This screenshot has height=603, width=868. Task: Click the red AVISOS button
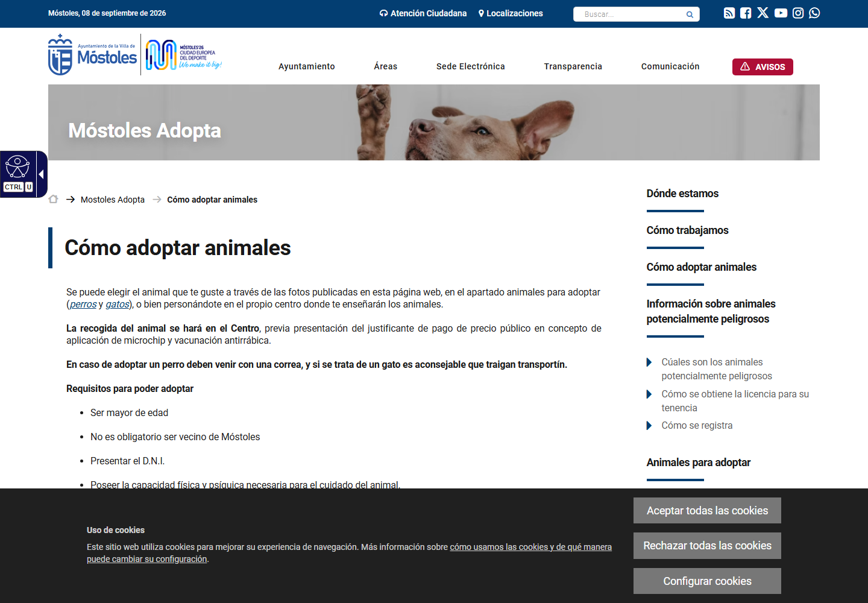763,67
